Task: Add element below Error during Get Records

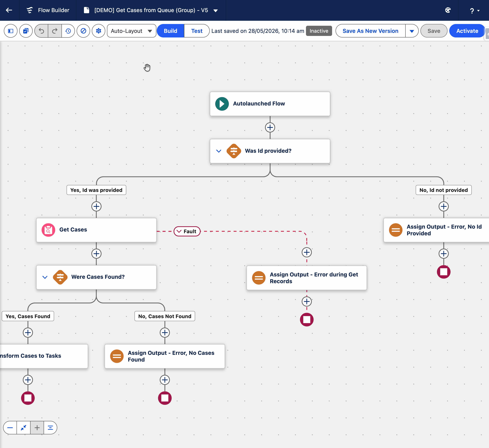Action: tap(307, 301)
